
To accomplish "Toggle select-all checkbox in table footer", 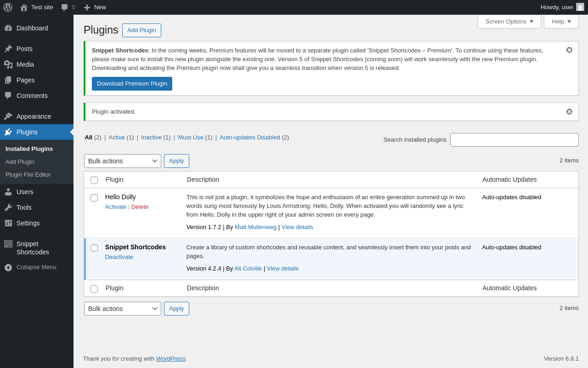I will [x=94, y=289].
